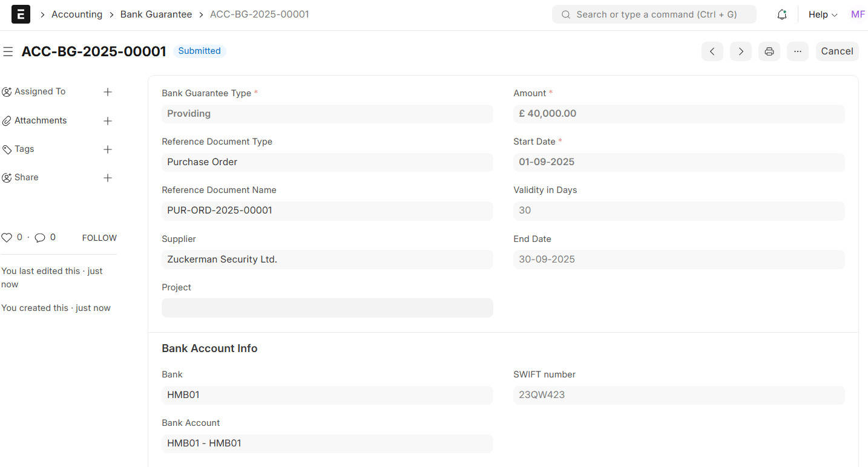This screenshot has width=868, height=467.
Task: Cancel the submitted document
Action: coord(837,51)
